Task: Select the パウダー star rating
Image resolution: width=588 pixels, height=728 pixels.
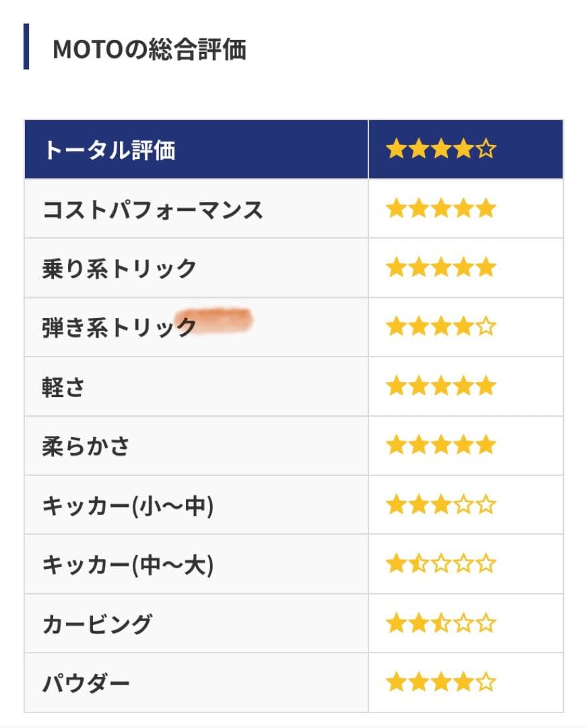Action: coord(440,683)
